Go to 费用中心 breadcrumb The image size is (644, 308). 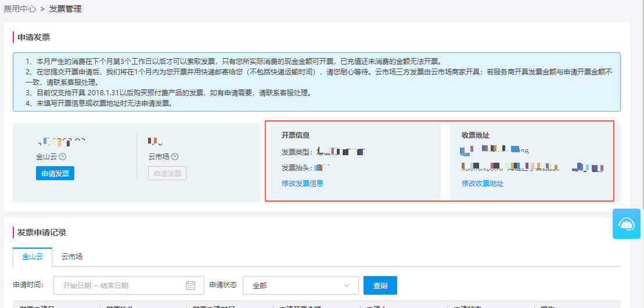point(20,9)
